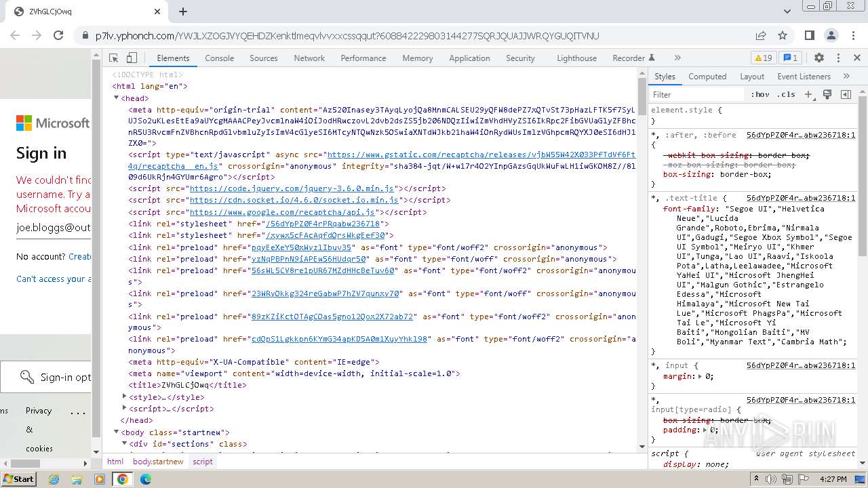Launch Internet Explorer from taskbar
Viewport: 868px width, 488px height.
pos(54,479)
